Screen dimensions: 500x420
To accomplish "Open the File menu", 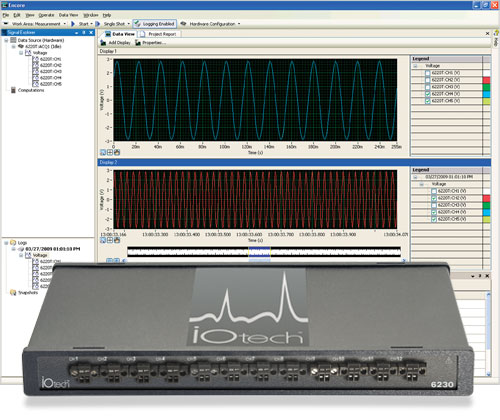I will [6, 15].
